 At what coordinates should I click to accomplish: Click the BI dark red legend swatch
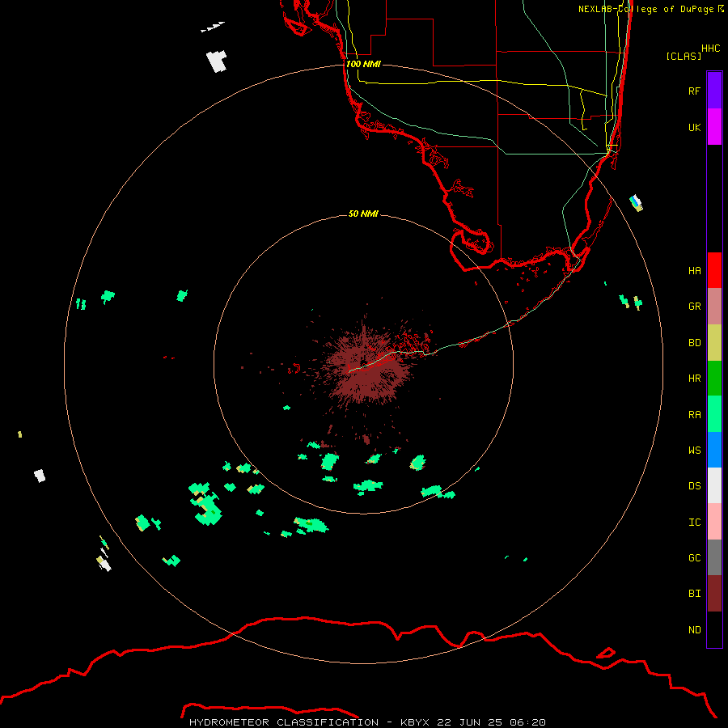(714, 594)
